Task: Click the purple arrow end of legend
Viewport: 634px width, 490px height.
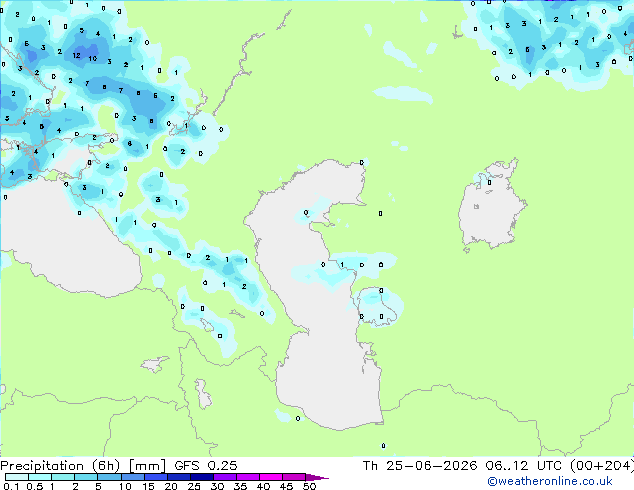Action: coord(317,477)
